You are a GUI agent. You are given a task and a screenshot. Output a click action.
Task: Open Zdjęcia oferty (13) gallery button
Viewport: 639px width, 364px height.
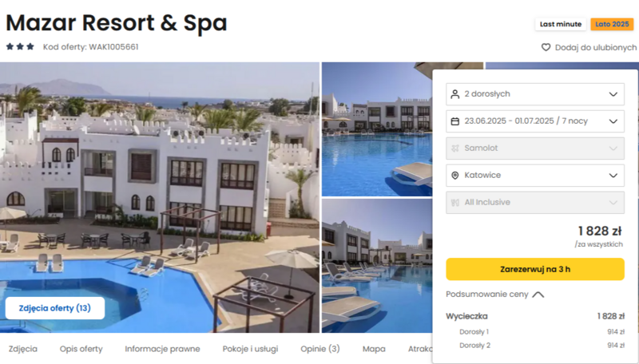pos(55,308)
